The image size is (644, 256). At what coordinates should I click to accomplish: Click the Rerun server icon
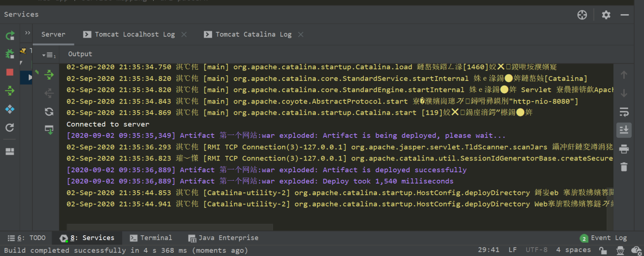pyautogui.click(x=10, y=35)
